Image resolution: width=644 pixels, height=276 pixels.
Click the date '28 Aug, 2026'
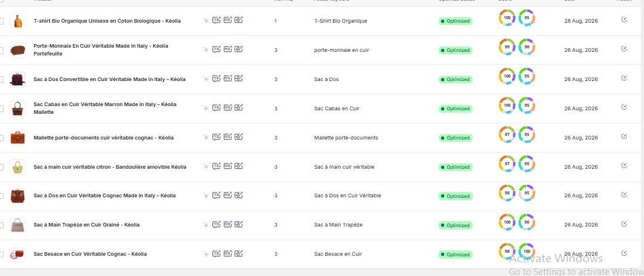pyautogui.click(x=581, y=21)
